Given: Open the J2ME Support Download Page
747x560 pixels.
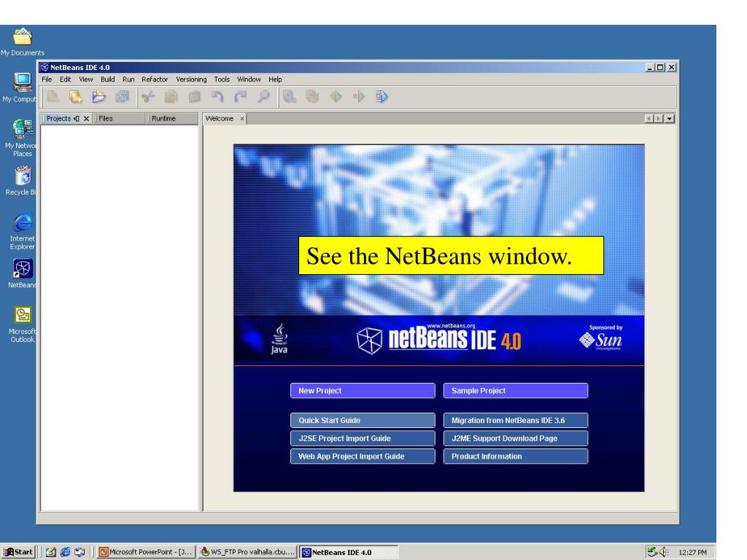Looking at the screenshot, I should (x=516, y=438).
